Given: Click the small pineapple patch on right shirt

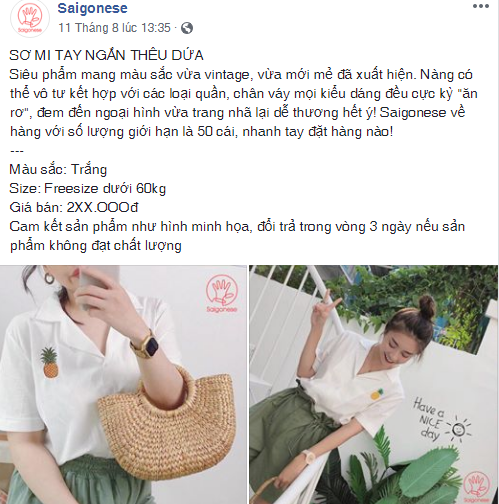Looking at the screenshot, I should click(377, 394).
